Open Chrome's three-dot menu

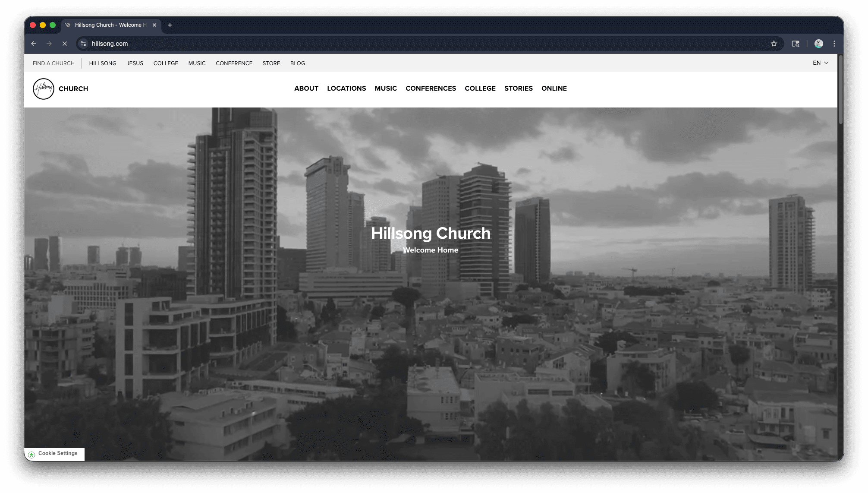coord(833,43)
